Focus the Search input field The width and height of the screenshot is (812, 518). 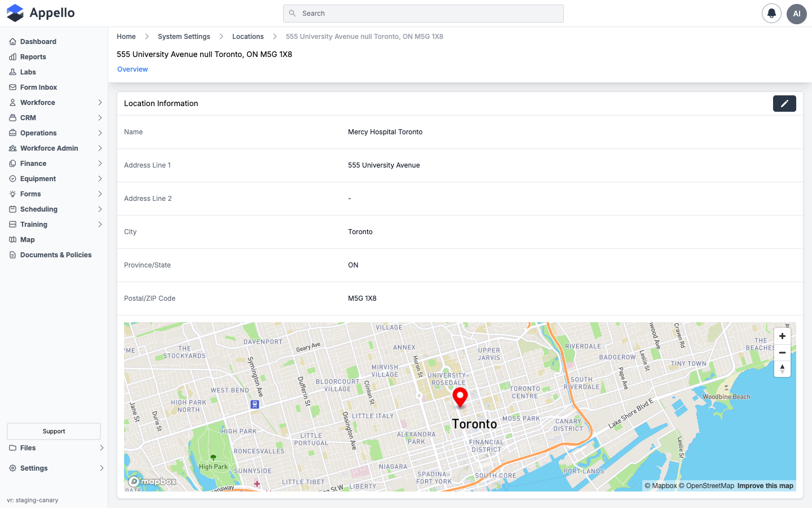pos(423,14)
